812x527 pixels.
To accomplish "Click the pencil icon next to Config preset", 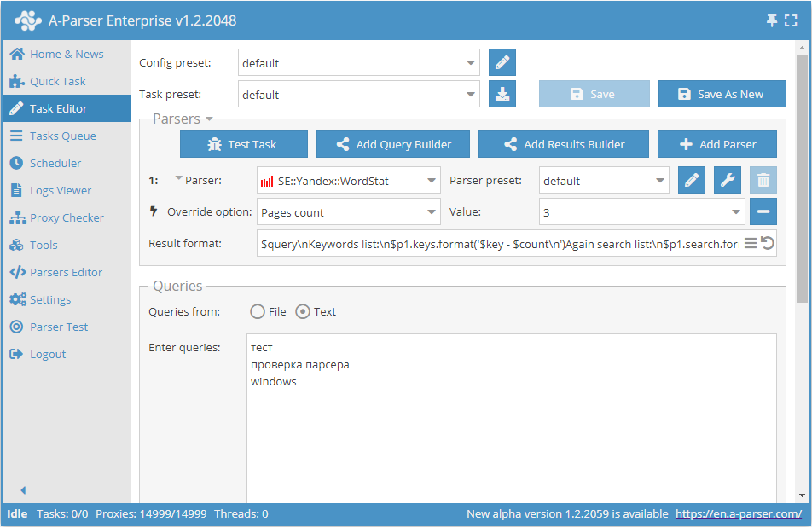I will [x=502, y=63].
